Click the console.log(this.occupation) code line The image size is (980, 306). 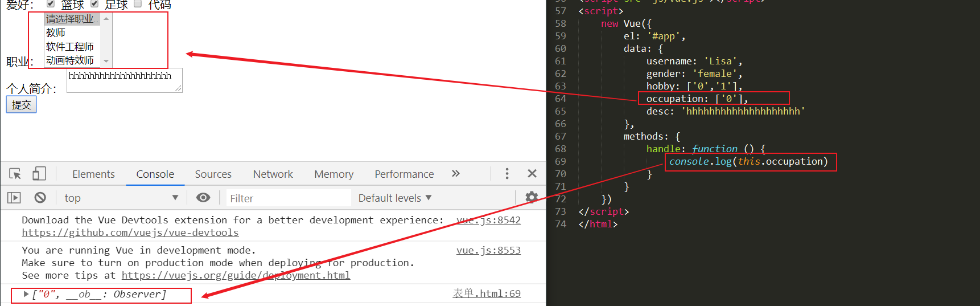click(748, 161)
